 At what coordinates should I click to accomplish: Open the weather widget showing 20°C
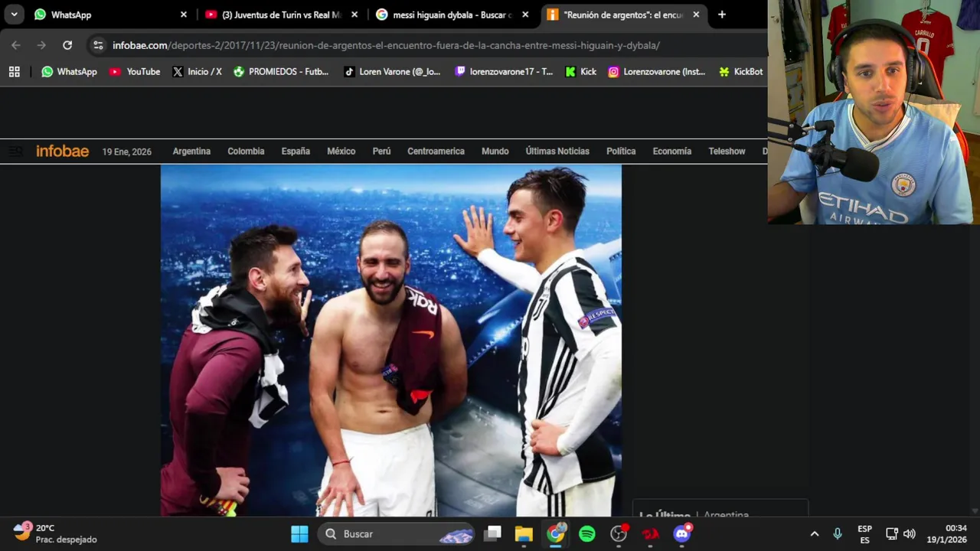point(55,533)
